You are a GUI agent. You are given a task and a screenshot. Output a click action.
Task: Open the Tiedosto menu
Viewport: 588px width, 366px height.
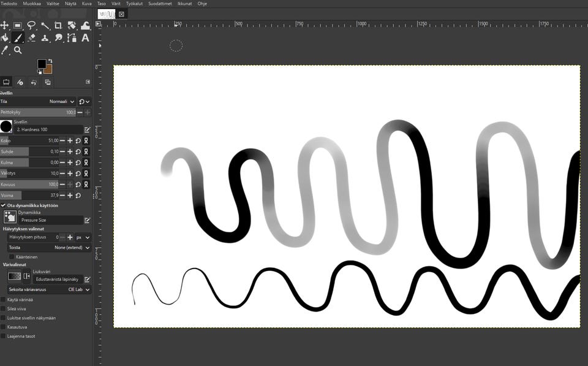pos(9,4)
